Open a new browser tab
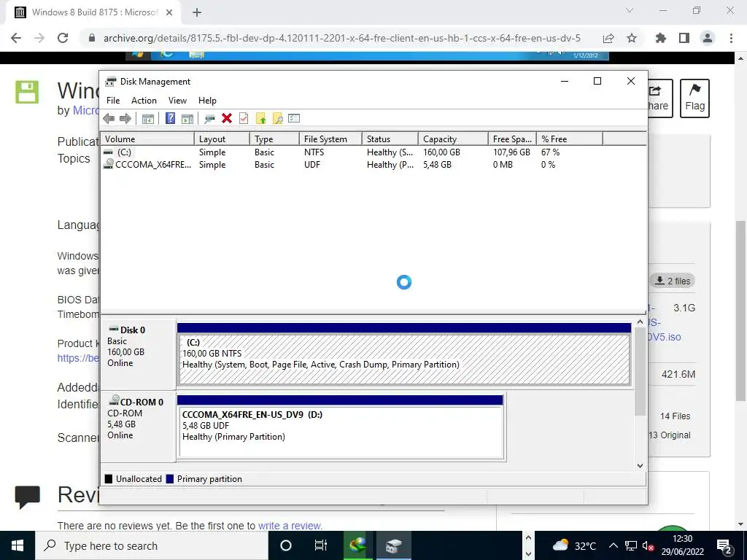Image resolution: width=747 pixels, height=560 pixels. pyautogui.click(x=197, y=13)
